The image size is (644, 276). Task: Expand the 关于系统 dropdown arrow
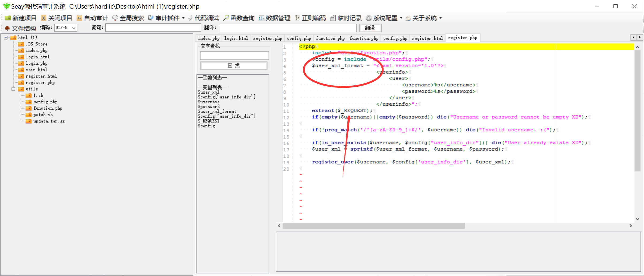440,18
